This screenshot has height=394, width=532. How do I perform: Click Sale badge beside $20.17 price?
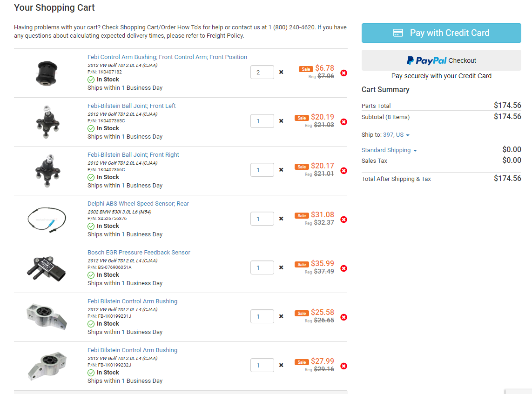pyautogui.click(x=302, y=167)
